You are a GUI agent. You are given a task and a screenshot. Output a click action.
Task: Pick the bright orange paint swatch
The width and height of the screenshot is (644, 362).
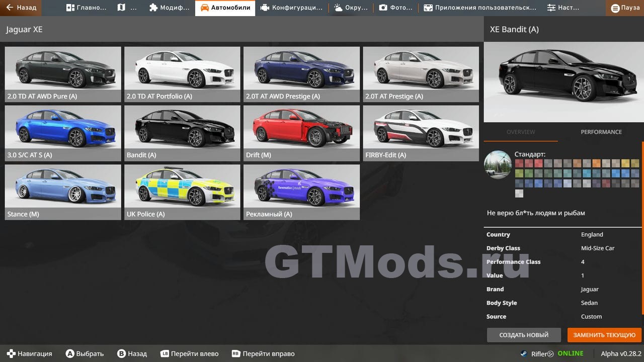click(596, 163)
